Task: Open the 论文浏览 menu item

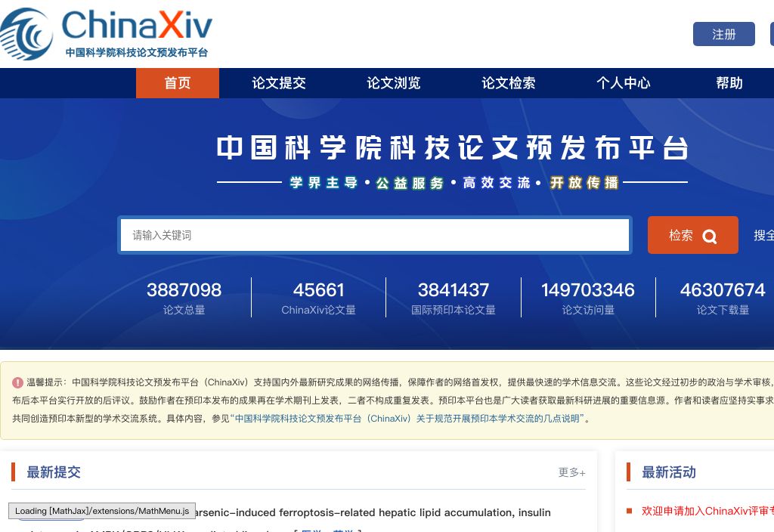Action: point(393,83)
